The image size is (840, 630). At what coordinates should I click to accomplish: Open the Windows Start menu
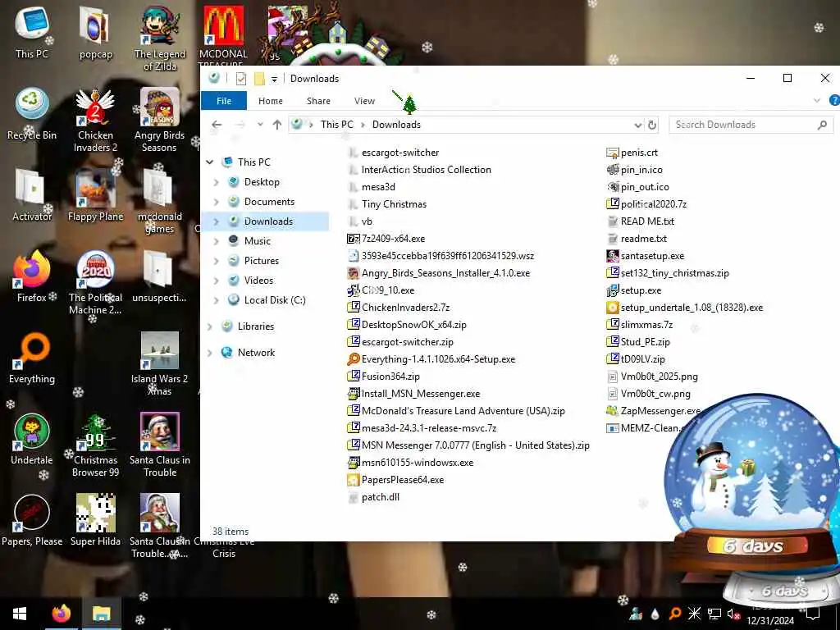click(x=20, y=614)
